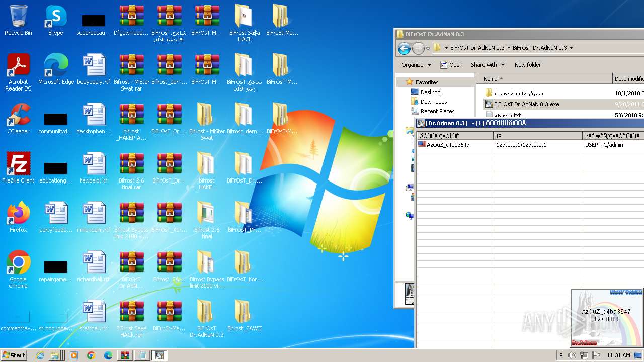Open the Organize dropdown menu

(x=416, y=65)
